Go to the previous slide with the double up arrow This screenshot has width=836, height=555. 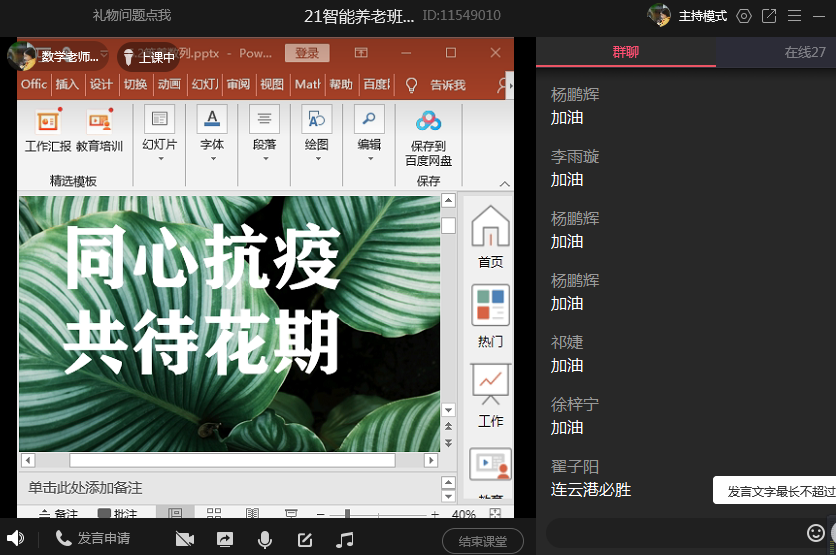(448, 426)
